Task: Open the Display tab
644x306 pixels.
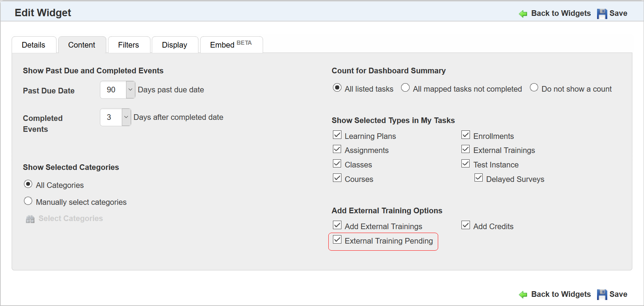Action: tap(174, 45)
